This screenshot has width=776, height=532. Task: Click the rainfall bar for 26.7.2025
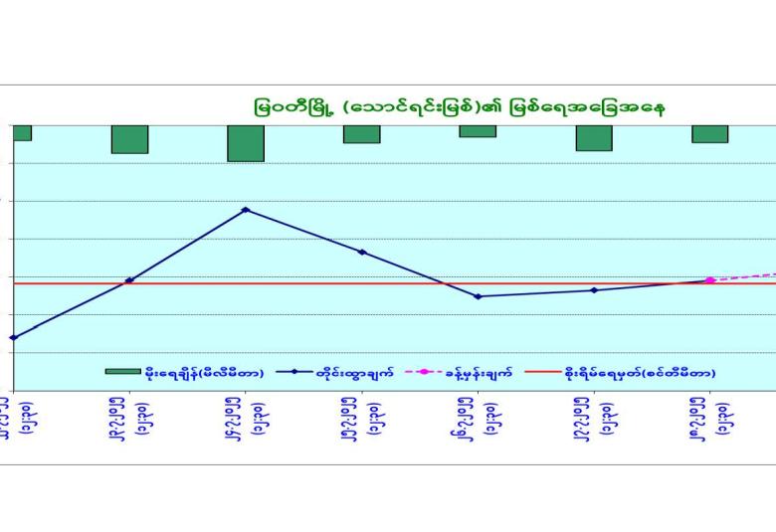click(478, 131)
